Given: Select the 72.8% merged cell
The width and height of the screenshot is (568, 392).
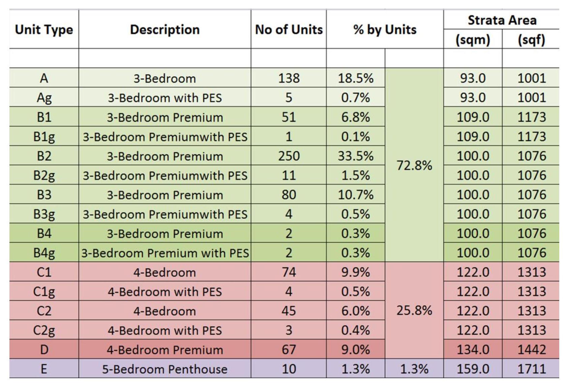Looking at the screenshot, I should [x=414, y=165].
